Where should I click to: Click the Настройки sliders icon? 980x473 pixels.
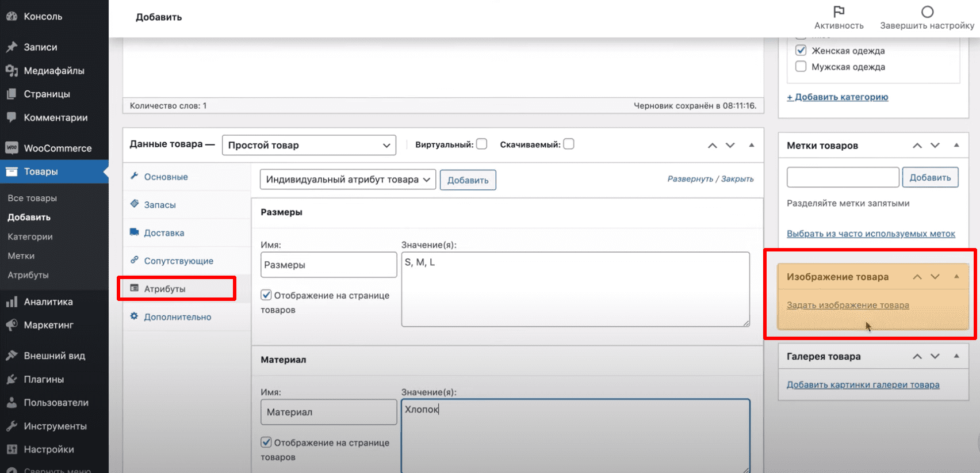click(x=12, y=449)
